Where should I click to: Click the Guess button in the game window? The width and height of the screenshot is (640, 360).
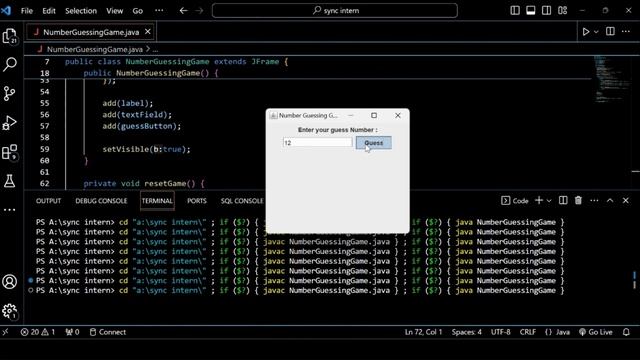click(x=373, y=143)
